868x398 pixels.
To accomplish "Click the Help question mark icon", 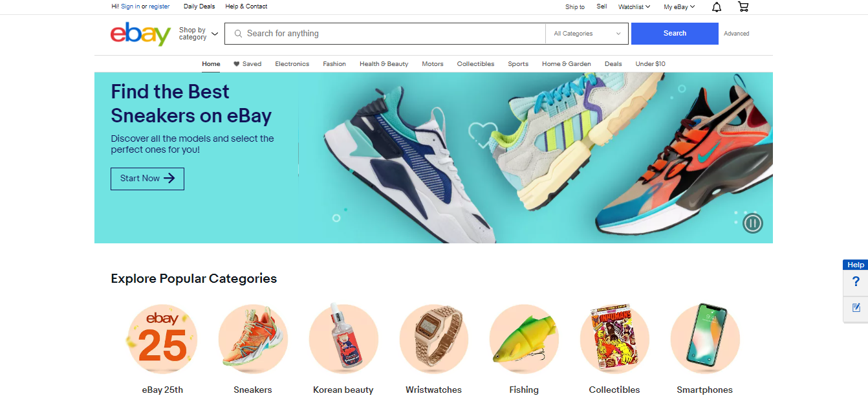I will click(856, 282).
